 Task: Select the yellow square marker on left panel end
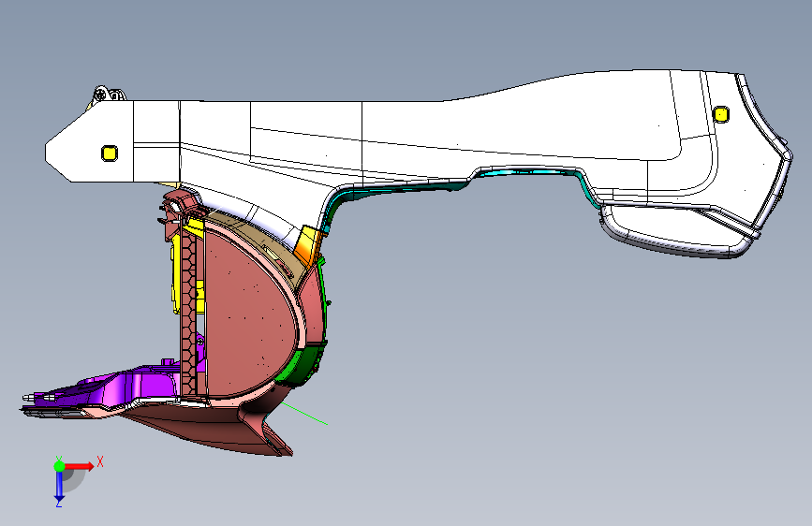pyautogui.click(x=110, y=153)
